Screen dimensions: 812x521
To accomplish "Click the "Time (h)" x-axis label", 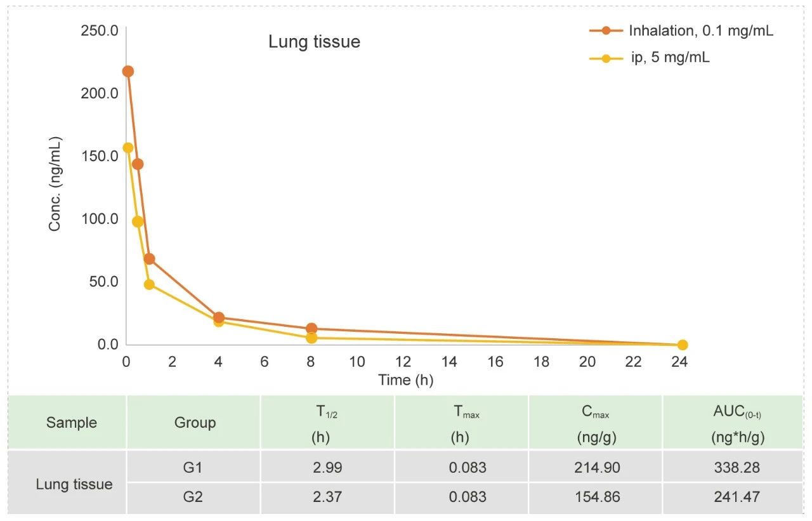I will pos(405,380).
